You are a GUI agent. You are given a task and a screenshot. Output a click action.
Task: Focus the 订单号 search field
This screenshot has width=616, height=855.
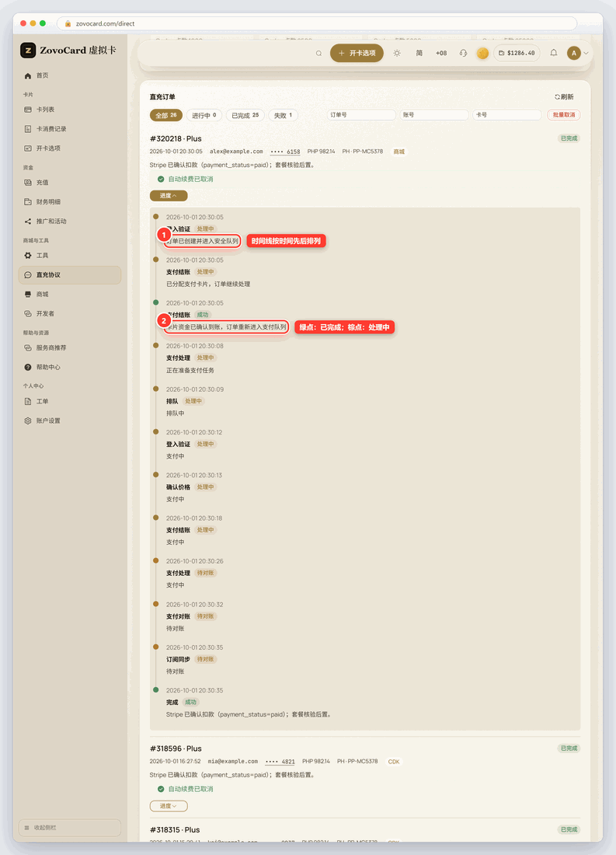point(361,115)
